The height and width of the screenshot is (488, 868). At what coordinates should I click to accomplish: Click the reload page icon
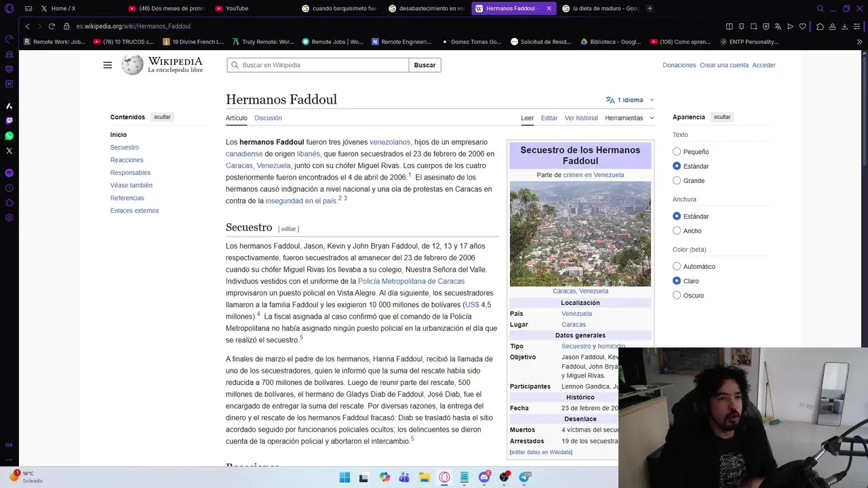(52, 26)
